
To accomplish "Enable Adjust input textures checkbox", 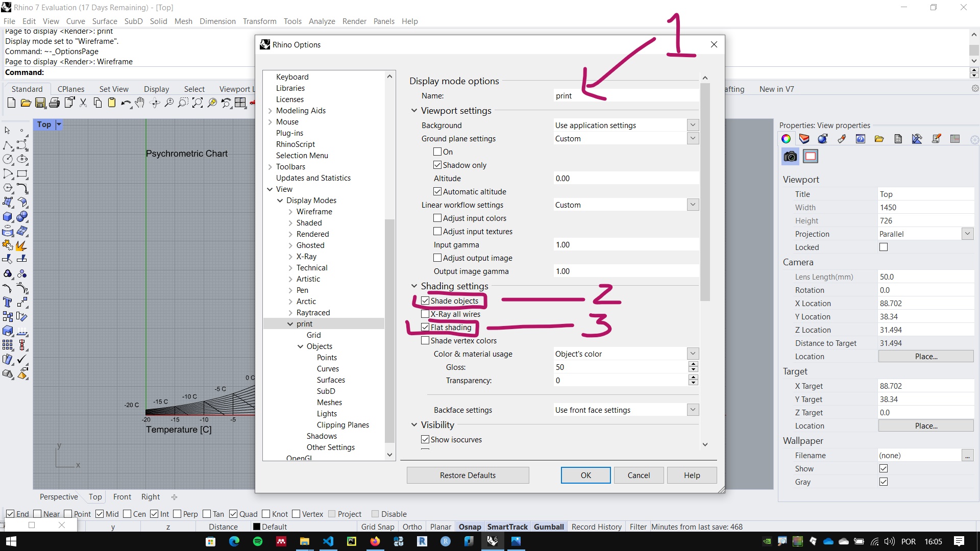I will tap(437, 231).
